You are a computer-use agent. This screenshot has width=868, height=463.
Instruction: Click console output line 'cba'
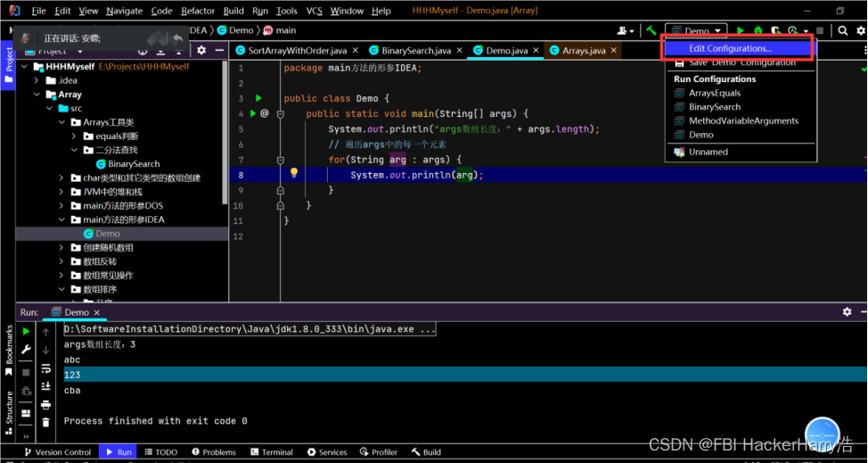72,391
